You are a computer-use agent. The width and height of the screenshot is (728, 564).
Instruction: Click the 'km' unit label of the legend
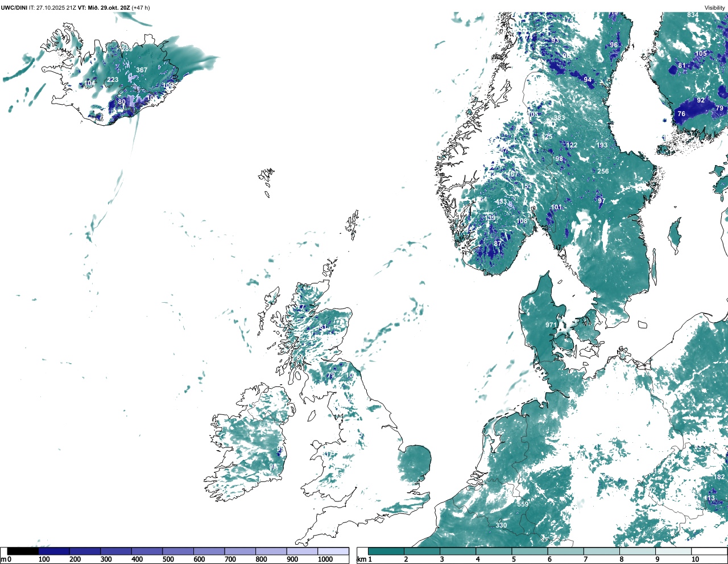tap(362, 559)
